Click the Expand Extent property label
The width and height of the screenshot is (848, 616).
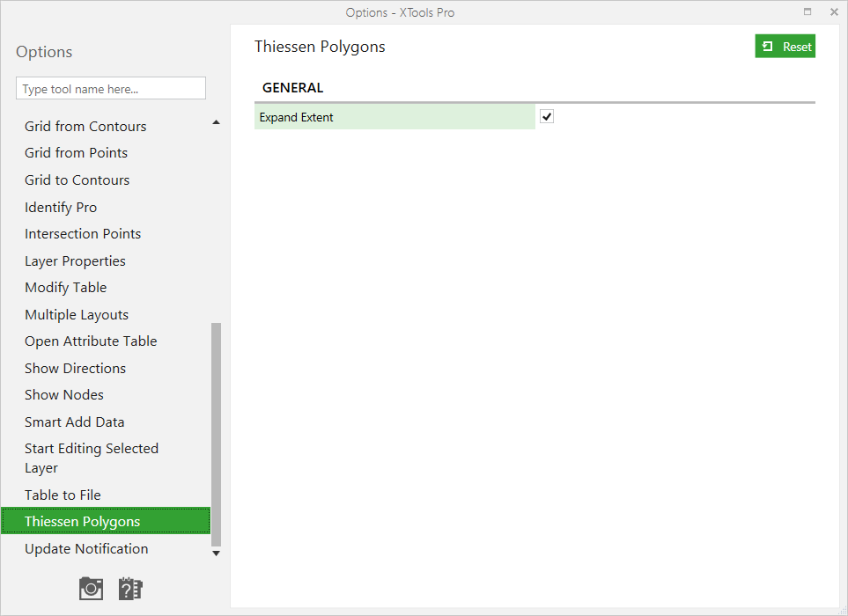[x=395, y=117]
